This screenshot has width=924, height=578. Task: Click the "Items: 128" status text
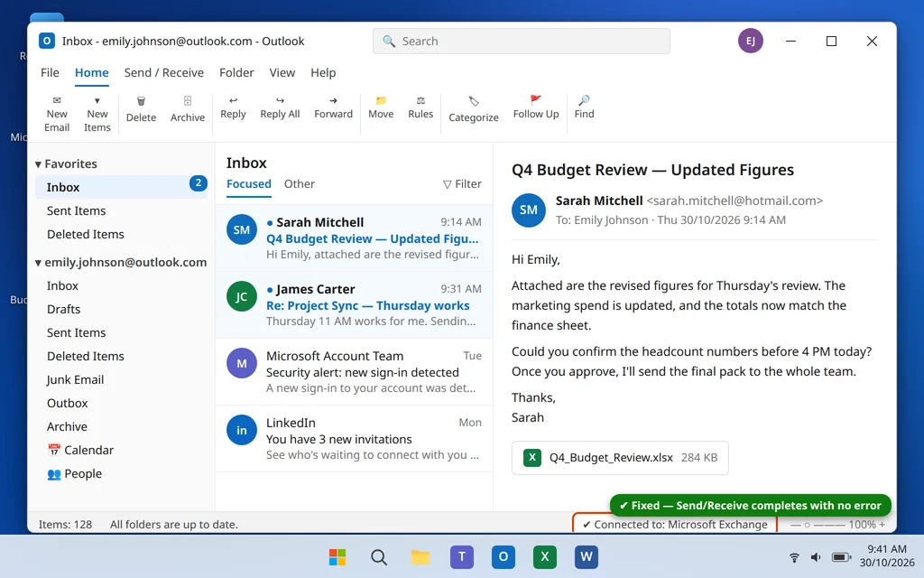65,525
